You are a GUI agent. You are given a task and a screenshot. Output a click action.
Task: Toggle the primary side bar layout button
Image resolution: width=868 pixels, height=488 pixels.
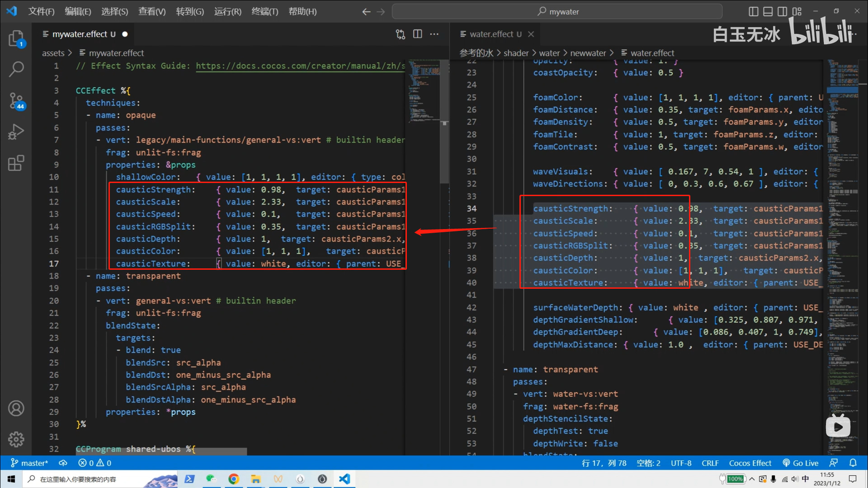753,11
